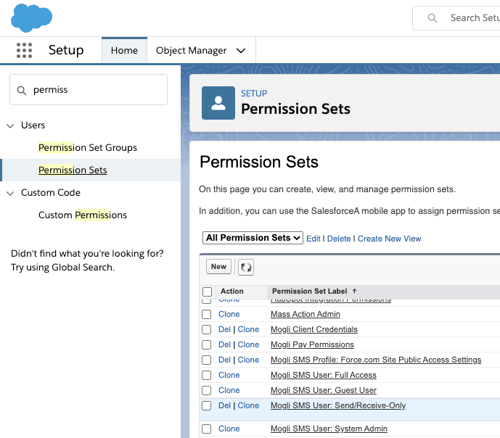Clone the Mogli Client Credentials permission set
Image resolution: width=500 pixels, height=438 pixels.
(x=248, y=329)
